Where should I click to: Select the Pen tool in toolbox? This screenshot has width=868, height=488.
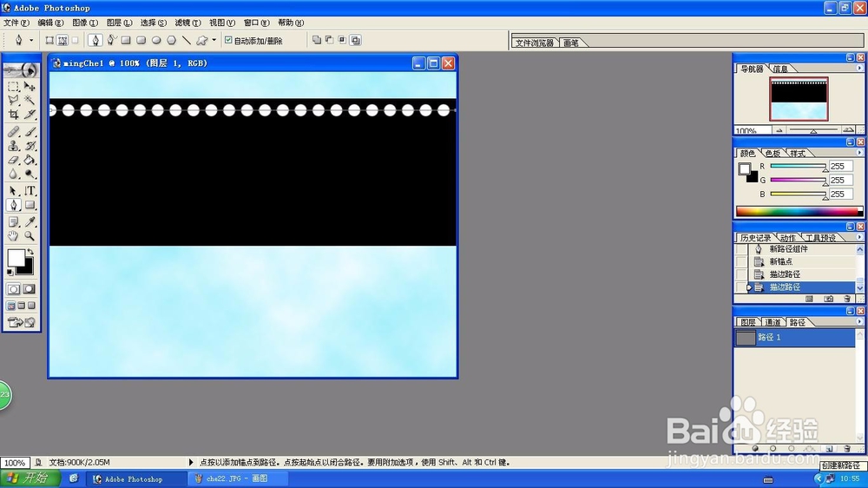pyautogui.click(x=13, y=205)
